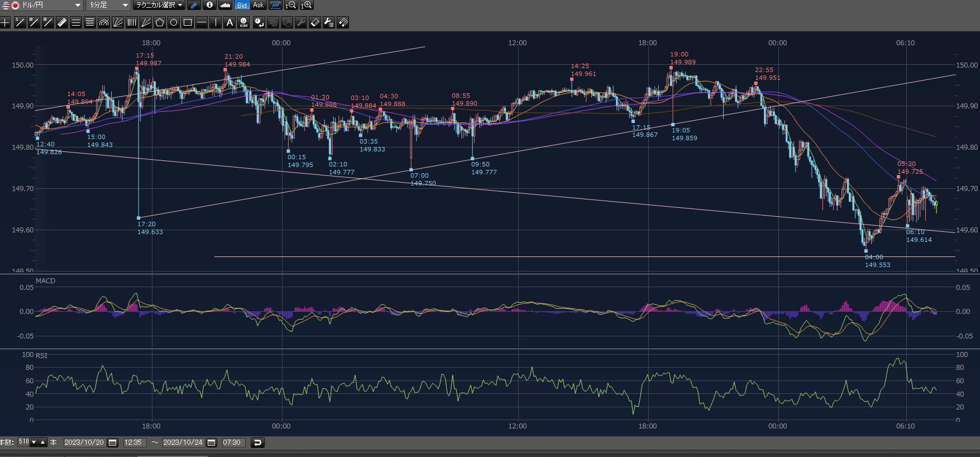Click the reset date range arrow button
The width and height of the screenshot is (980, 457).
tap(257, 442)
